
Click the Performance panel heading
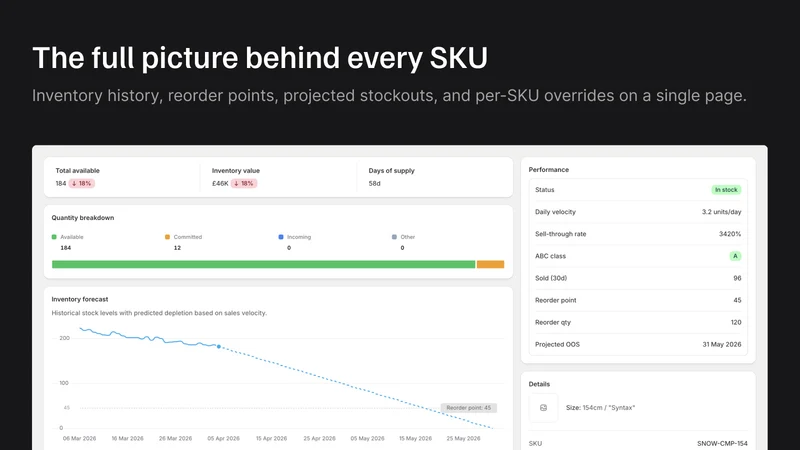[x=548, y=169]
